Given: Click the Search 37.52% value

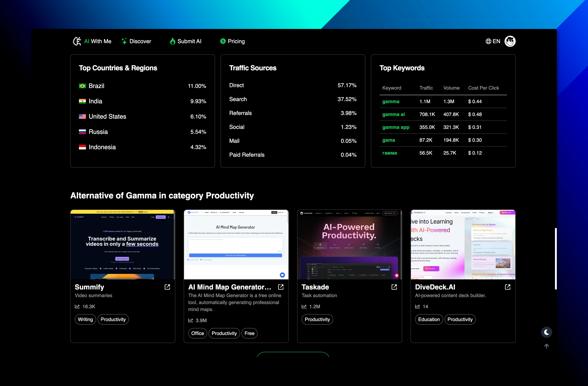Looking at the screenshot, I should (x=347, y=99).
